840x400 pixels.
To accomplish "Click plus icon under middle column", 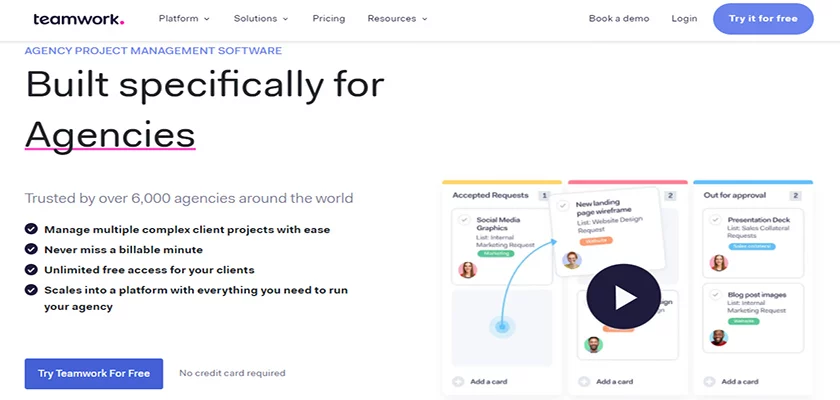I will point(583,382).
